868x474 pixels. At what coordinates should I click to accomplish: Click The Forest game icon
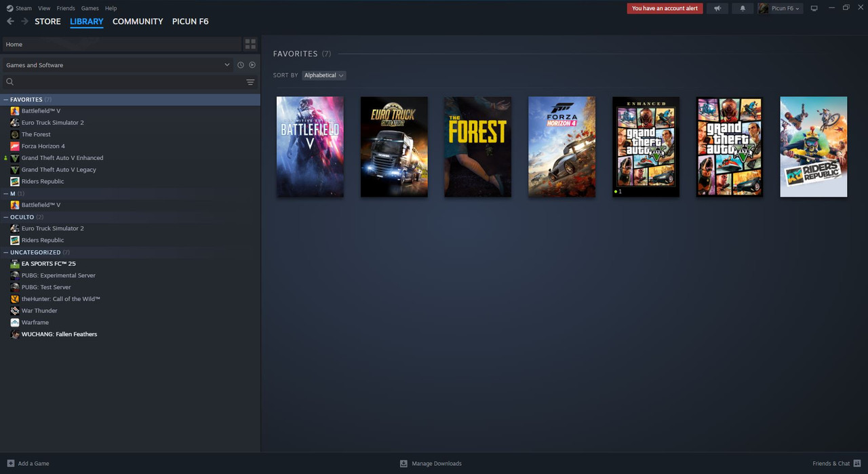coord(15,134)
